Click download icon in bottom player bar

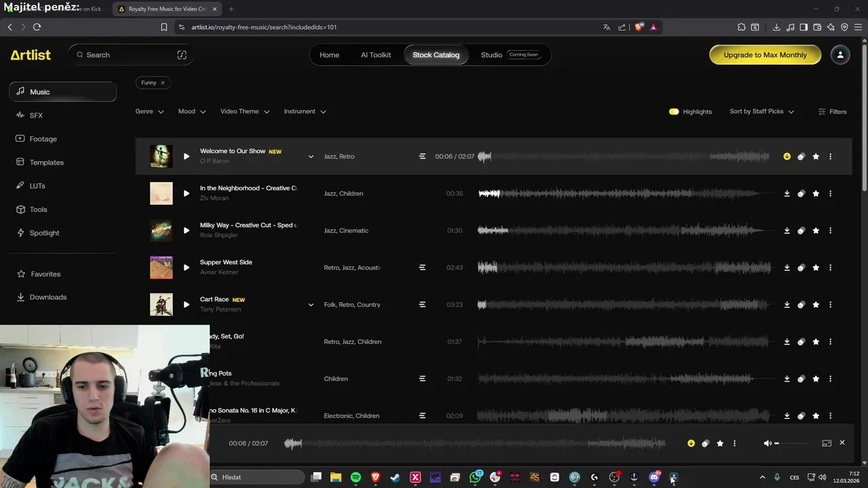(691, 443)
